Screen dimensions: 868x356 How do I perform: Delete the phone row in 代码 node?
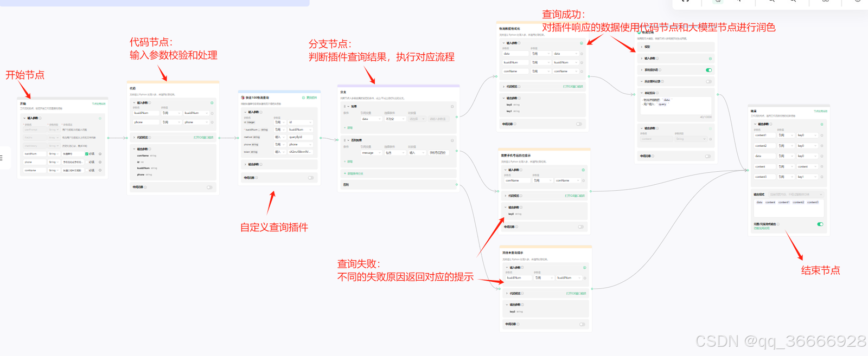coord(212,122)
